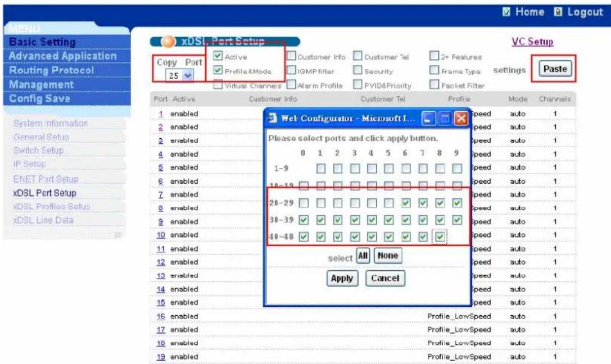Open ENET Port Setup in sidebar
The image size is (611, 364).
pos(46,179)
